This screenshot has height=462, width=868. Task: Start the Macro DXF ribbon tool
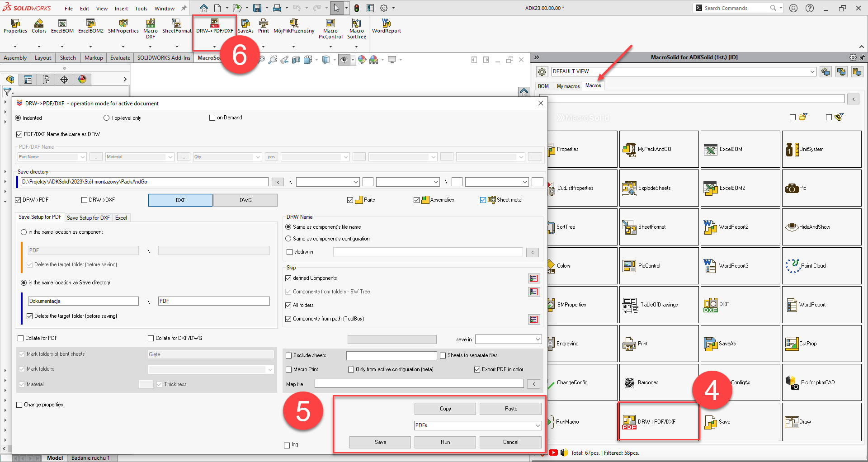pos(151,29)
